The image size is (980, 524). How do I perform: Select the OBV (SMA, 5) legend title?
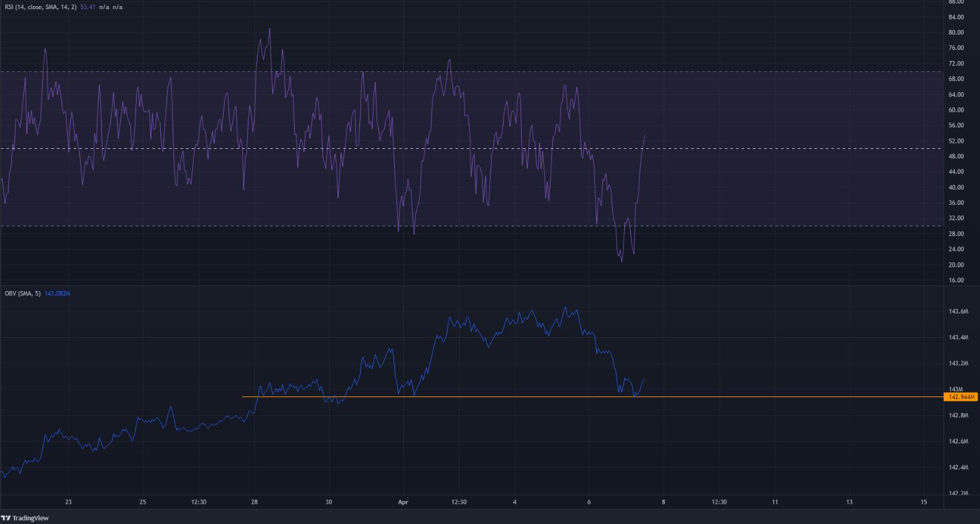pos(21,293)
